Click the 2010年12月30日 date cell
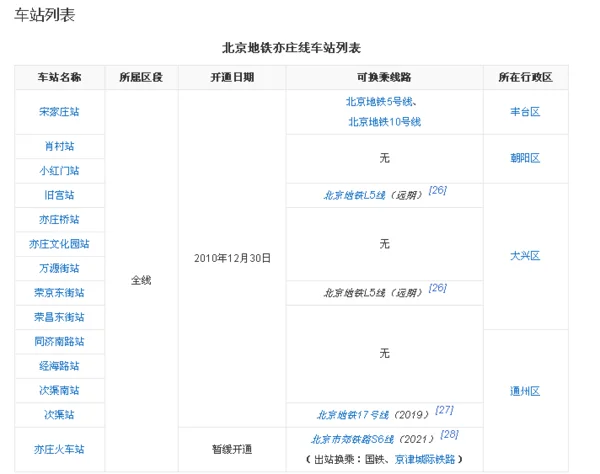Image resolution: width=600 pixels, height=474 pixels. [232, 258]
